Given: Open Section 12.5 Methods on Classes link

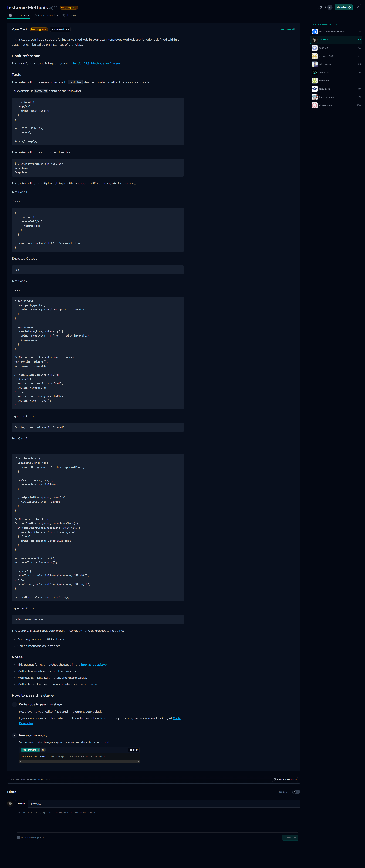Looking at the screenshot, I should pyautogui.click(x=96, y=63).
